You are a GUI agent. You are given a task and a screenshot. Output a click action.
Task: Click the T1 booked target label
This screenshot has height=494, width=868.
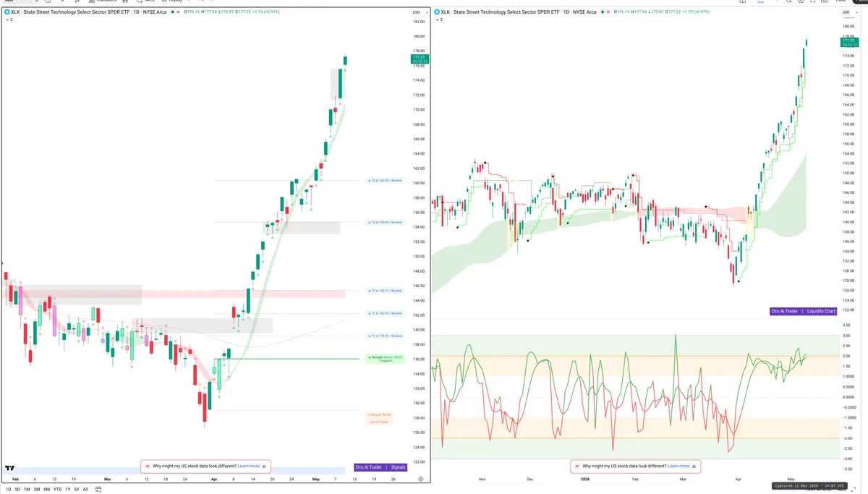tap(385, 336)
